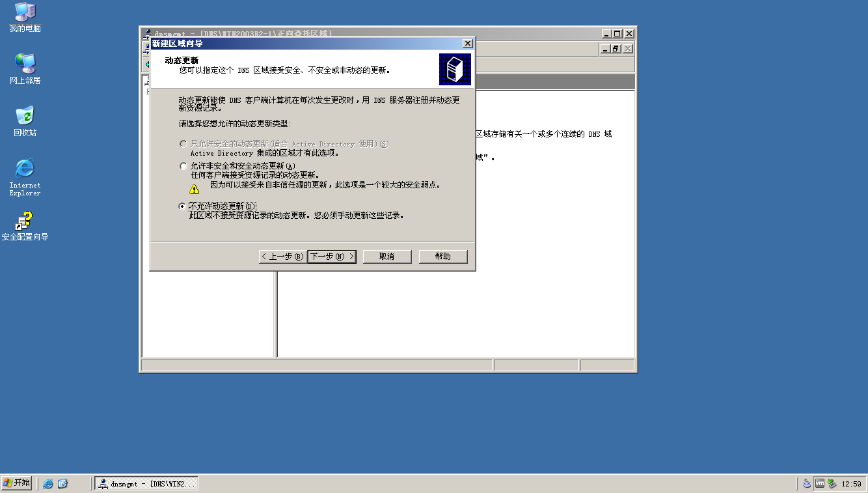Maximize the dnsmgmt main window
This screenshot has height=493, width=868.
pos(617,33)
